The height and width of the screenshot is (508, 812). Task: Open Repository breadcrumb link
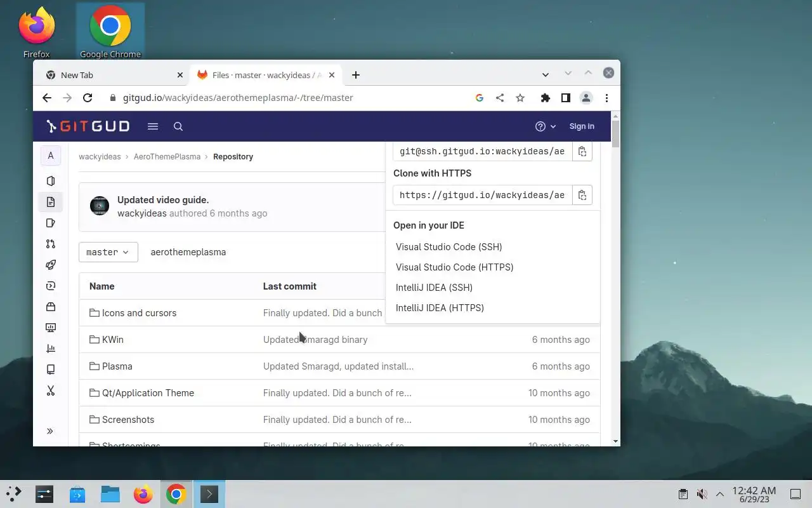coord(233,157)
